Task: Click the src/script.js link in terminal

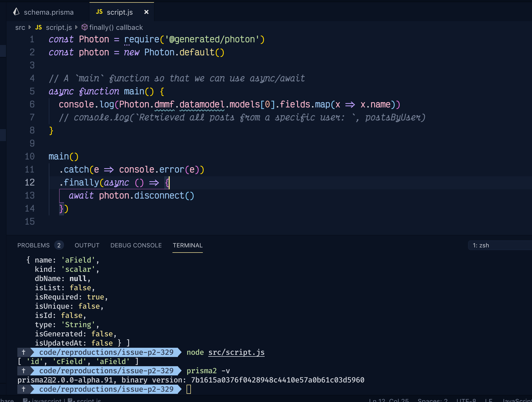Action: (x=236, y=352)
